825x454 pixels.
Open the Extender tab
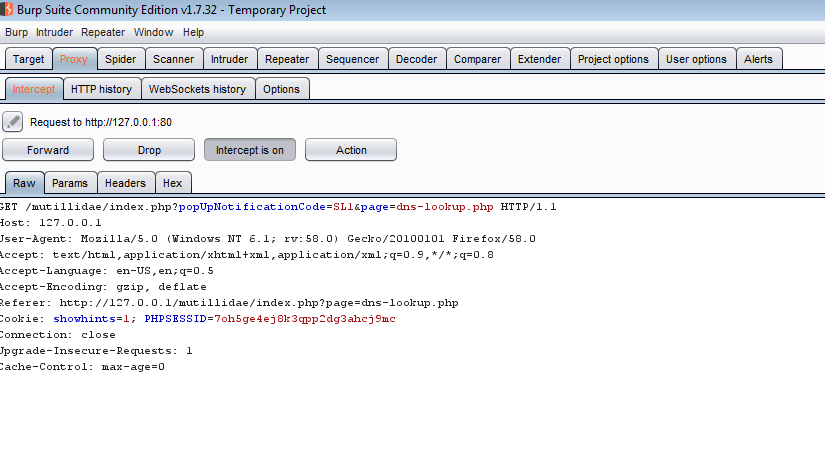(x=539, y=59)
